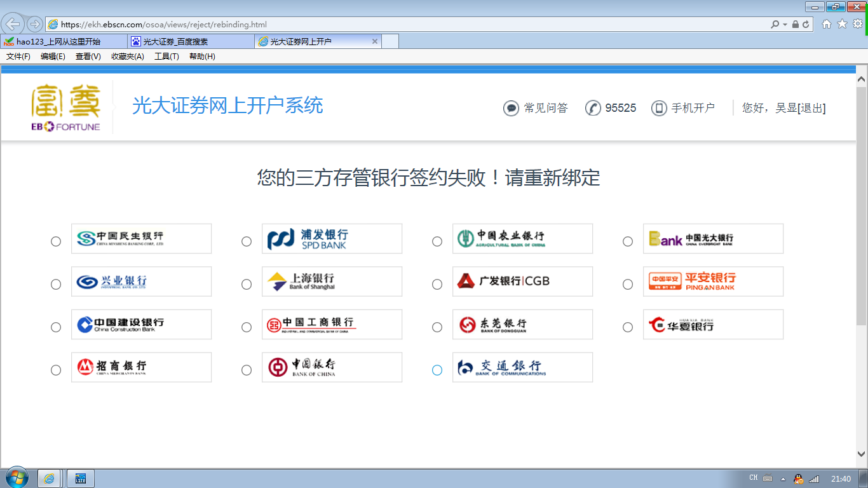Click the China Everbright Bank logo
Screen dimensions: 868x488
pyautogui.click(x=713, y=238)
